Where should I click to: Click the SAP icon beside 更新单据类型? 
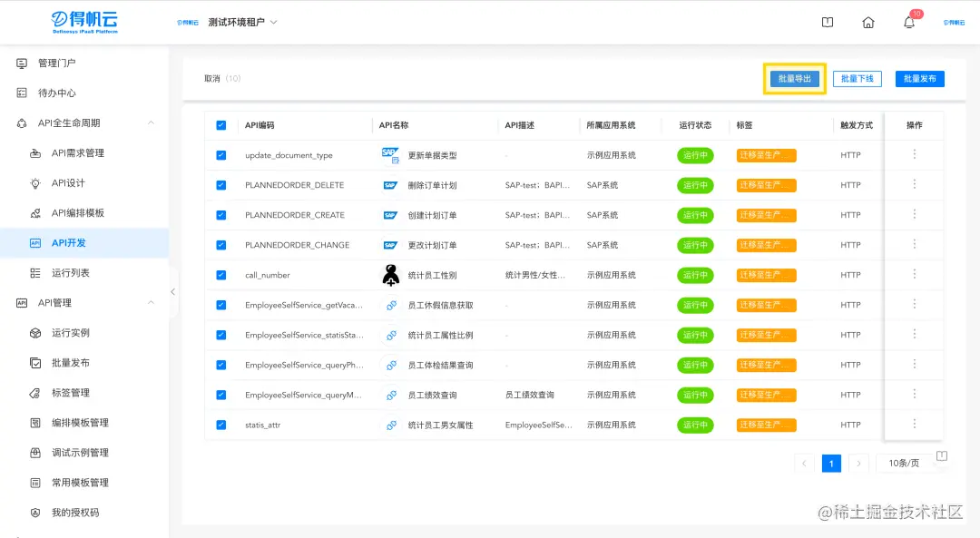390,155
